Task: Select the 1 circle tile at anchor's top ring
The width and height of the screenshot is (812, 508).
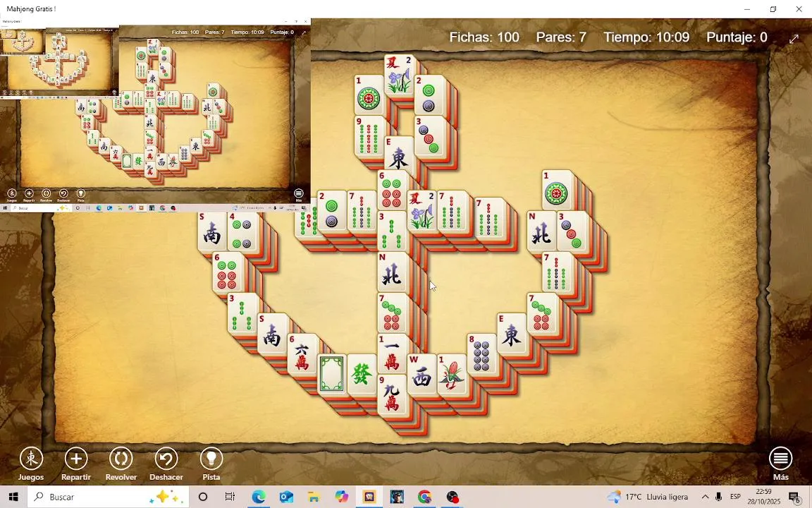Action: [369, 95]
